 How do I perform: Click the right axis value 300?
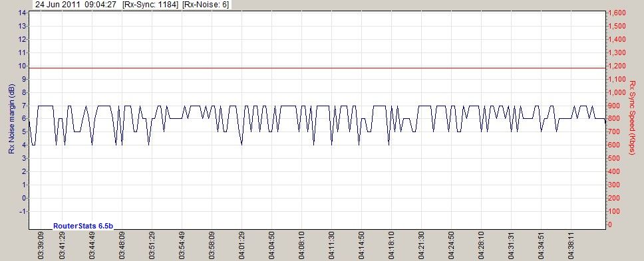[615, 185]
